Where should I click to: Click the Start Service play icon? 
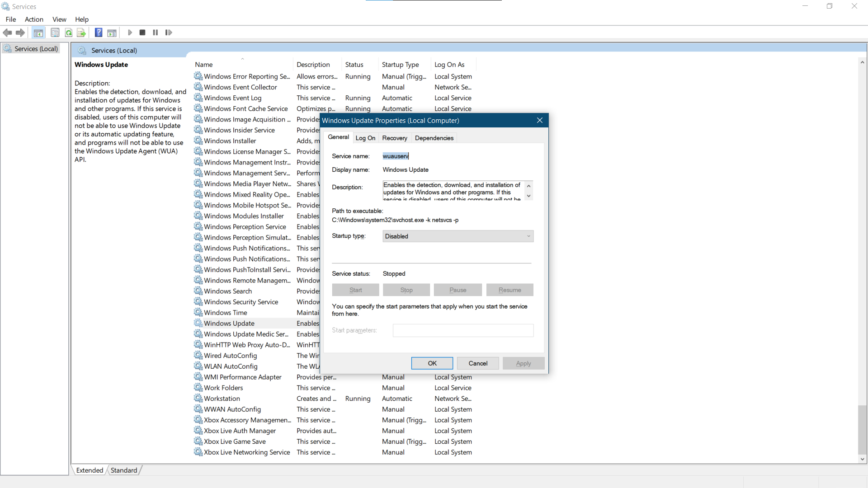130,33
